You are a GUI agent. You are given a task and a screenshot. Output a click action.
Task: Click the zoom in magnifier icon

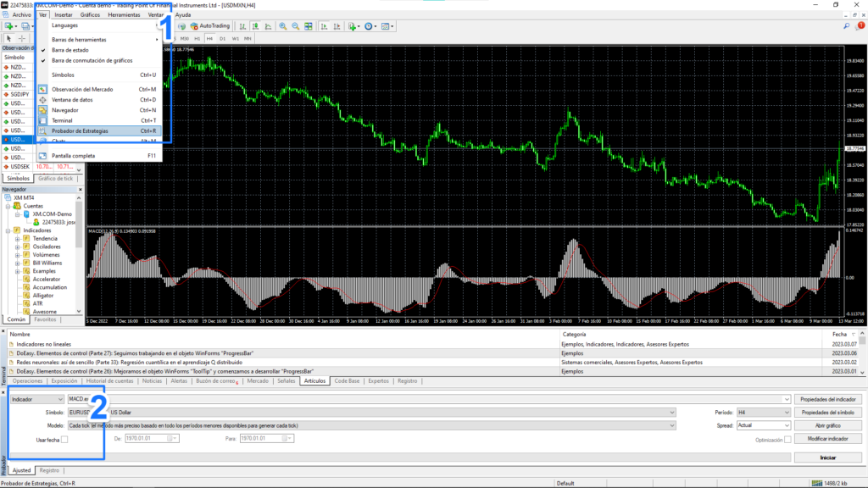(283, 26)
